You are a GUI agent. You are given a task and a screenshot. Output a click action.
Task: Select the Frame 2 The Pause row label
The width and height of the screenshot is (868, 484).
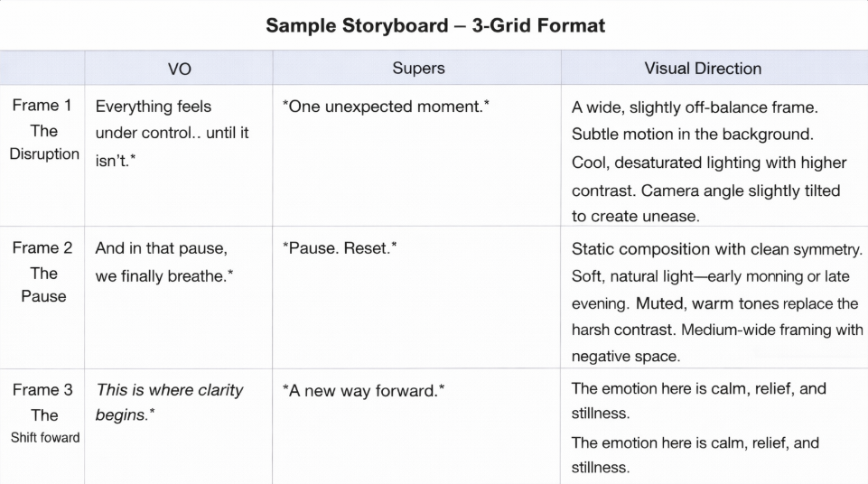pyautogui.click(x=43, y=273)
